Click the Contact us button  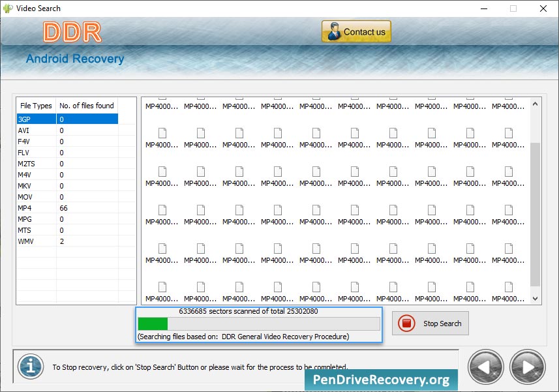coord(356,32)
